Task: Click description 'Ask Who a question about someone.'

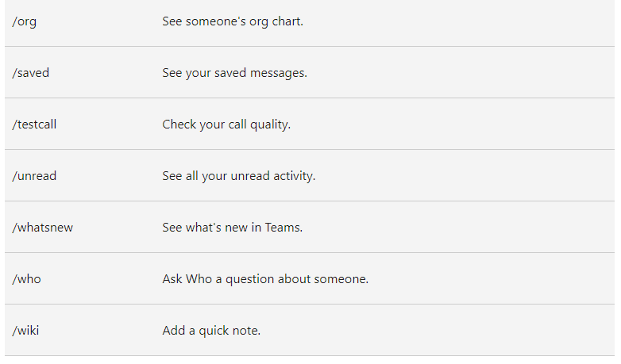Action: click(x=265, y=279)
